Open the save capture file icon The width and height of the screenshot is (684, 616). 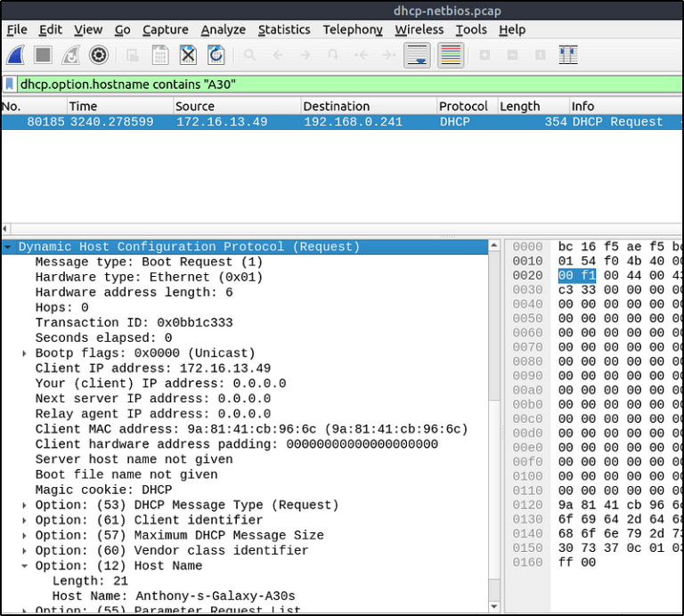pos(159,55)
